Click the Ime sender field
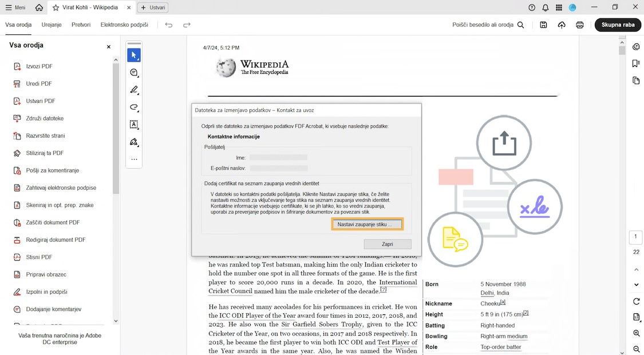 point(278,157)
